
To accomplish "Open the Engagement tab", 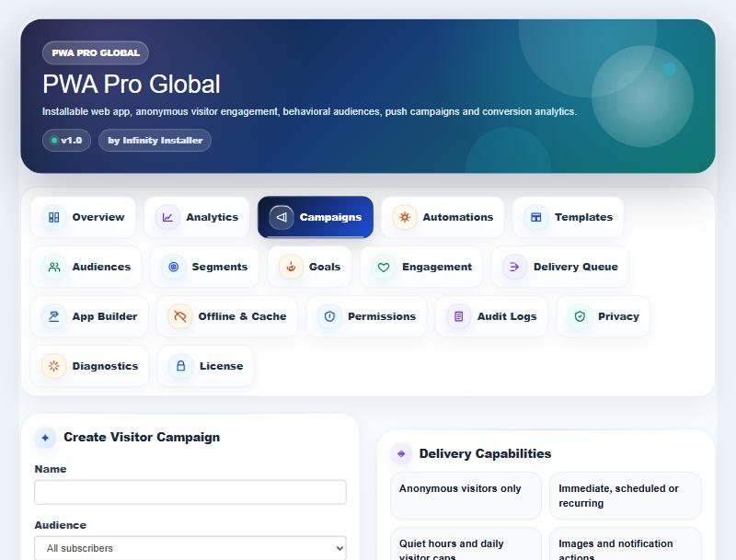I will [421, 267].
